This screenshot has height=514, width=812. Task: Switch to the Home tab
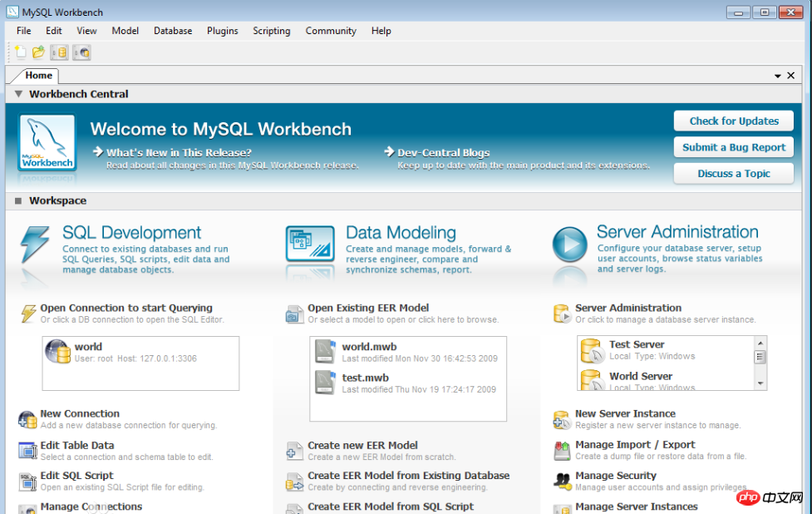pyautogui.click(x=38, y=76)
